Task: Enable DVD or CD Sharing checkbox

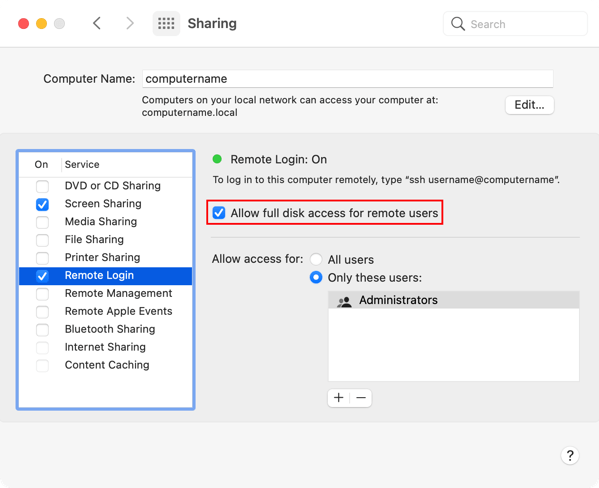Action: (x=42, y=186)
